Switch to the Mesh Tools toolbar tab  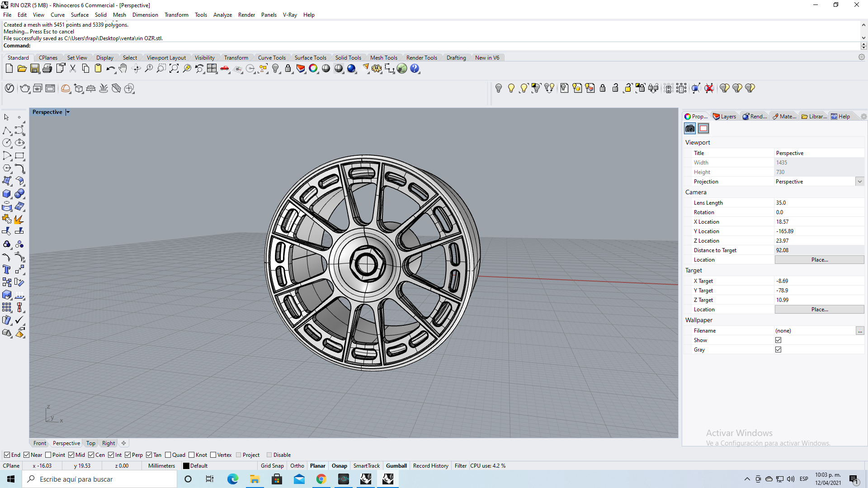point(383,58)
